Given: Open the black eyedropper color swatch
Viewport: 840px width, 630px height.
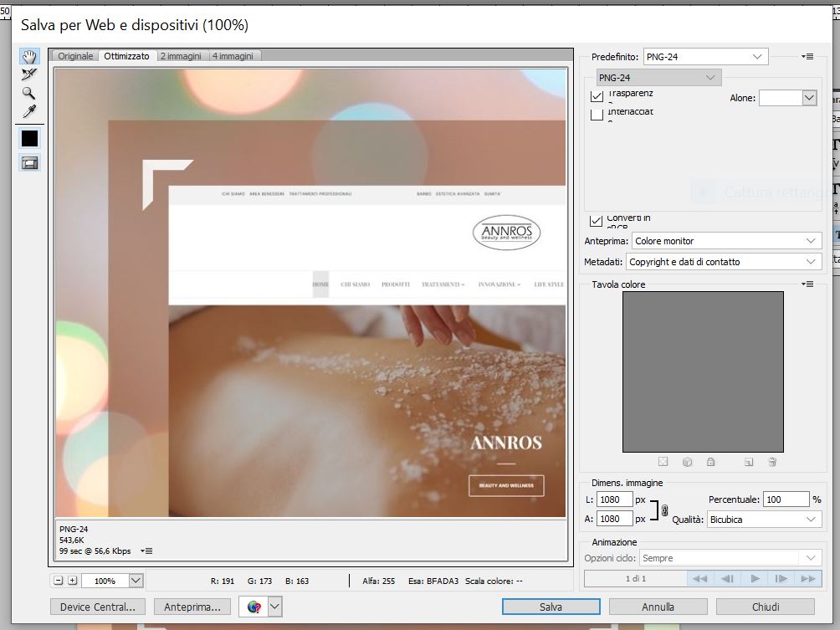Looking at the screenshot, I should tap(29, 139).
